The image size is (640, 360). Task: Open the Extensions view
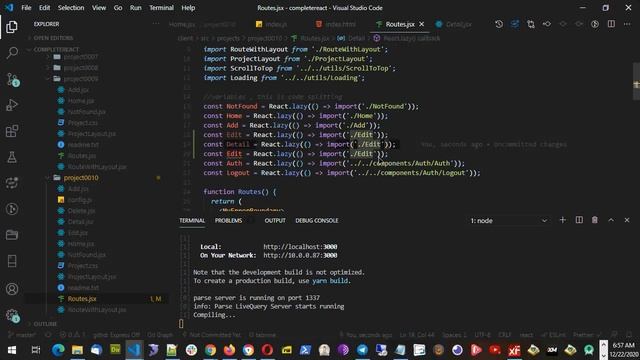pos(12,131)
